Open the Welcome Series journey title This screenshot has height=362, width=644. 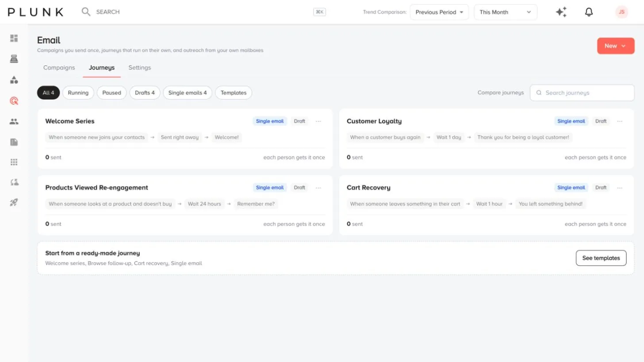point(70,121)
